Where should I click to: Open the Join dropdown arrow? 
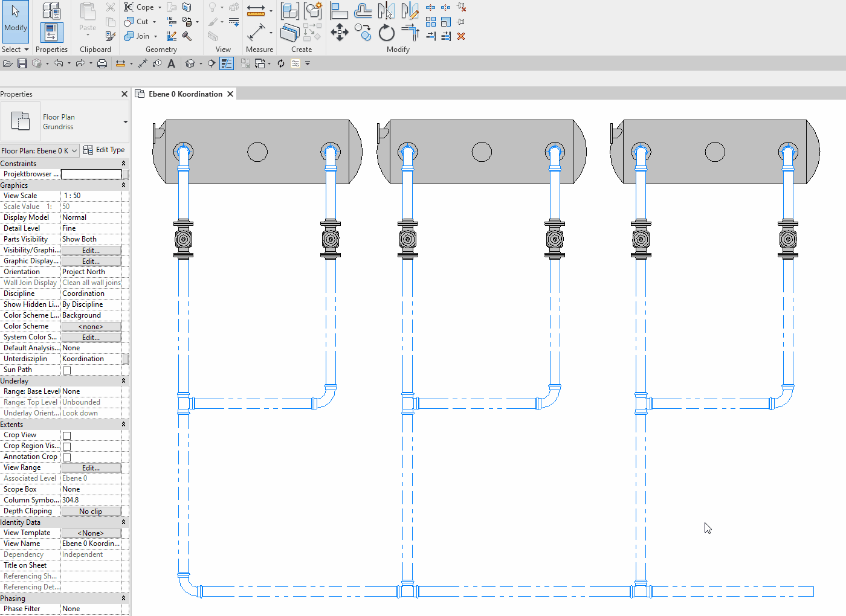pos(155,36)
